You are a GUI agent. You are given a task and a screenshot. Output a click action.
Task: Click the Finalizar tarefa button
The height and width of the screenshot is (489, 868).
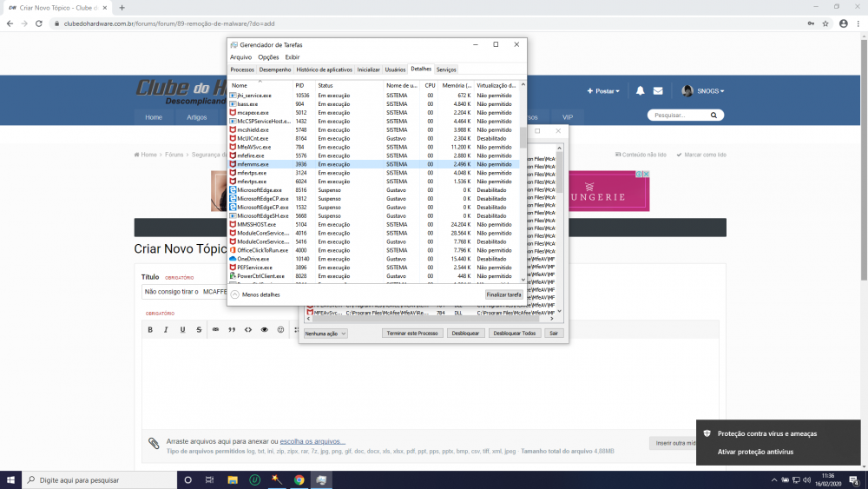[503, 294]
